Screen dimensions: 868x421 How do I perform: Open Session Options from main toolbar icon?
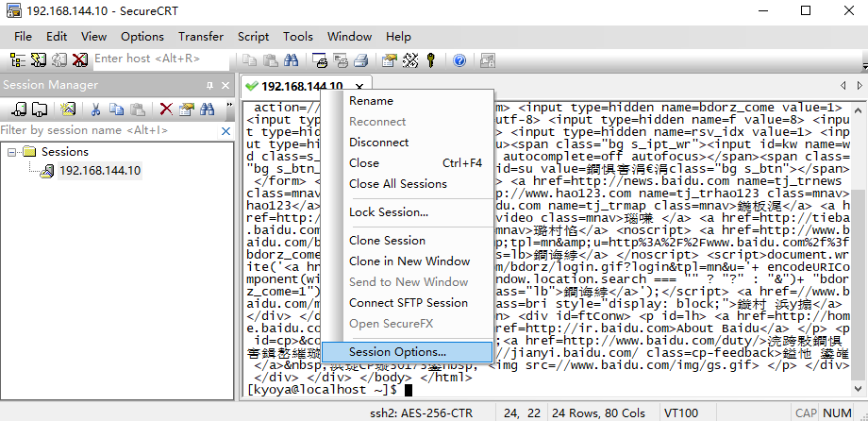coord(390,59)
